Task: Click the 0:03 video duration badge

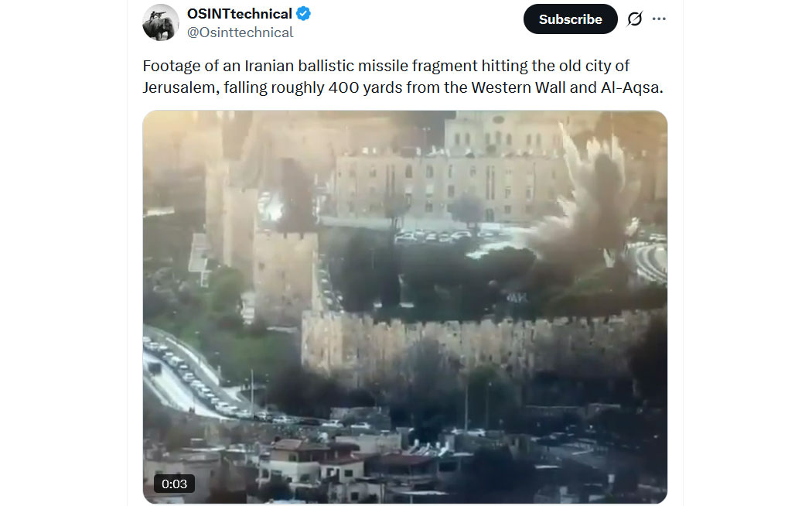Action: [174, 484]
